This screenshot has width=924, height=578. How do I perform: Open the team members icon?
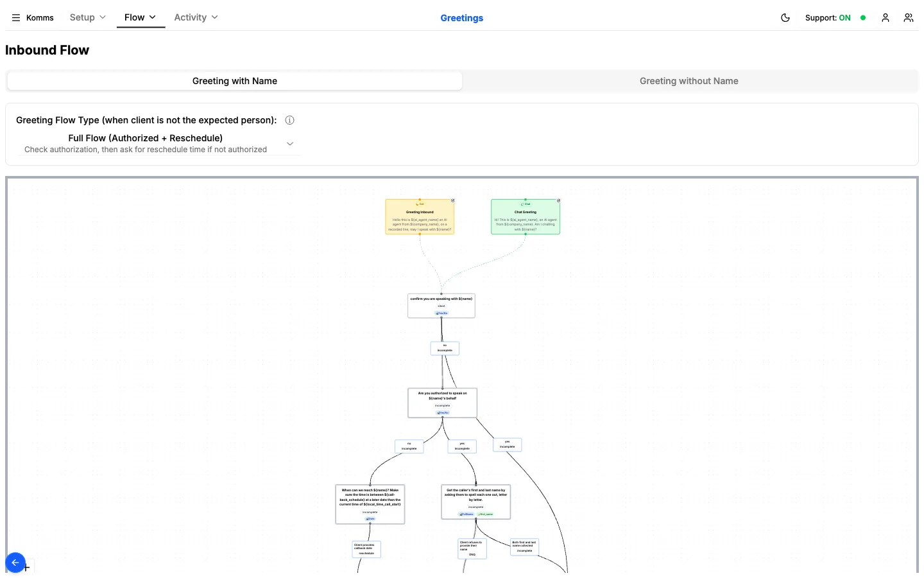pyautogui.click(x=909, y=18)
